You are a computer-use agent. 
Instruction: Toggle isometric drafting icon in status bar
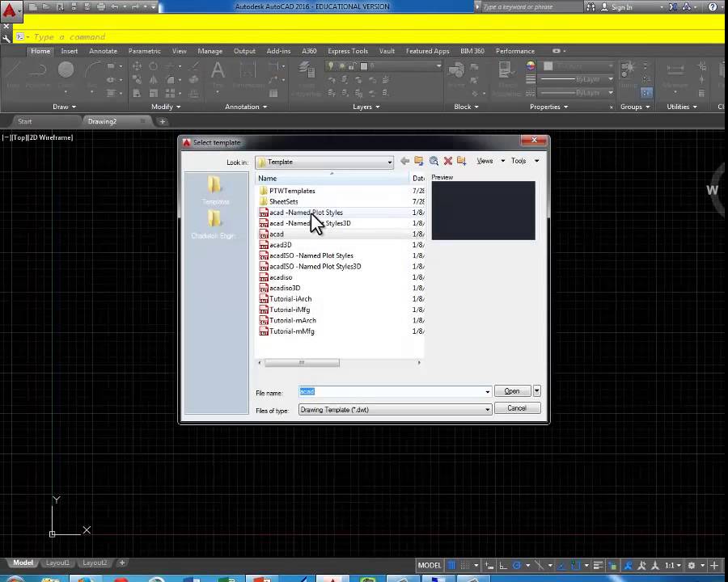tap(539, 565)
